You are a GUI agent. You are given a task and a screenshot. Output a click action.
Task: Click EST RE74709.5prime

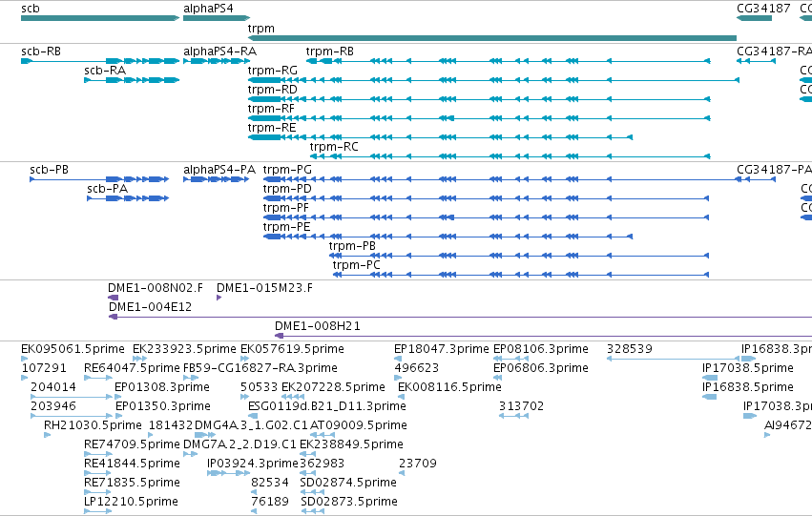[132, 444]
